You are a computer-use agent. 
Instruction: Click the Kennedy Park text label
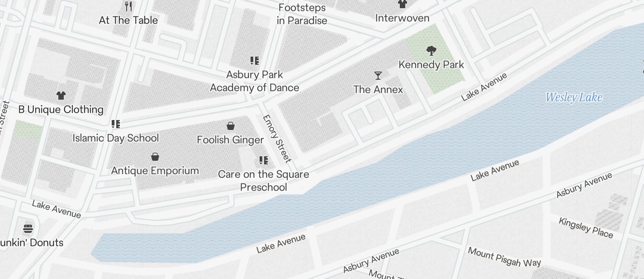[431, 65]
